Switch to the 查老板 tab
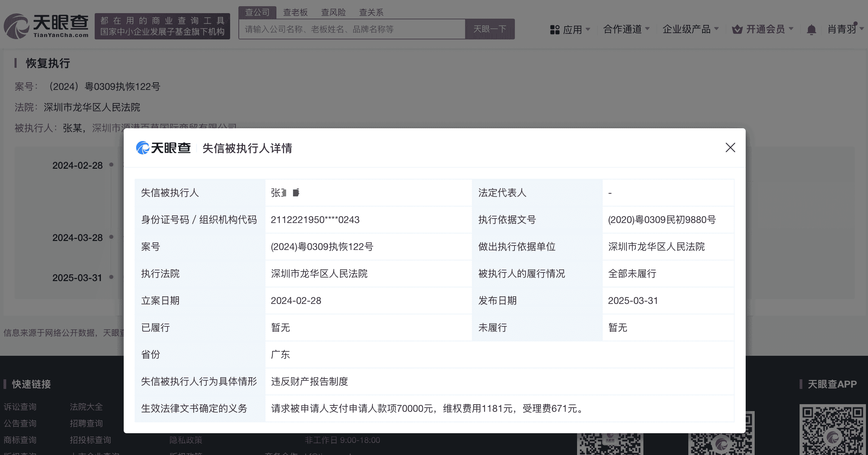 (x=295, y=12)
